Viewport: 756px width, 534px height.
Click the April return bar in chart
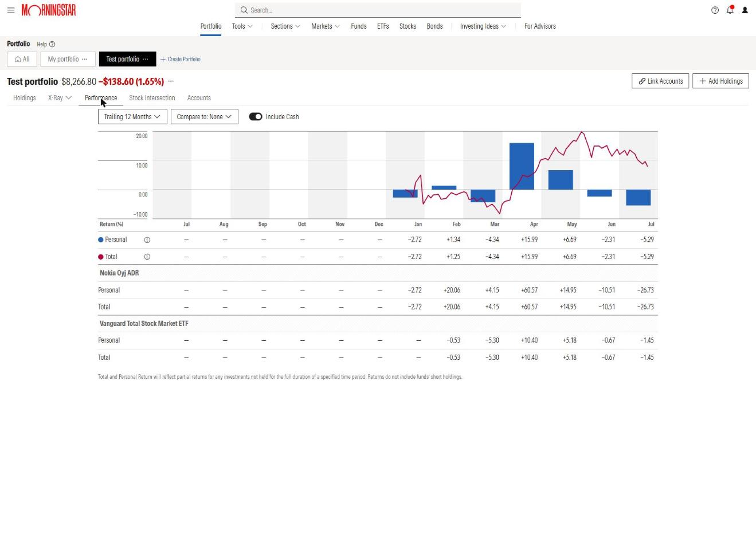[522, 166]
